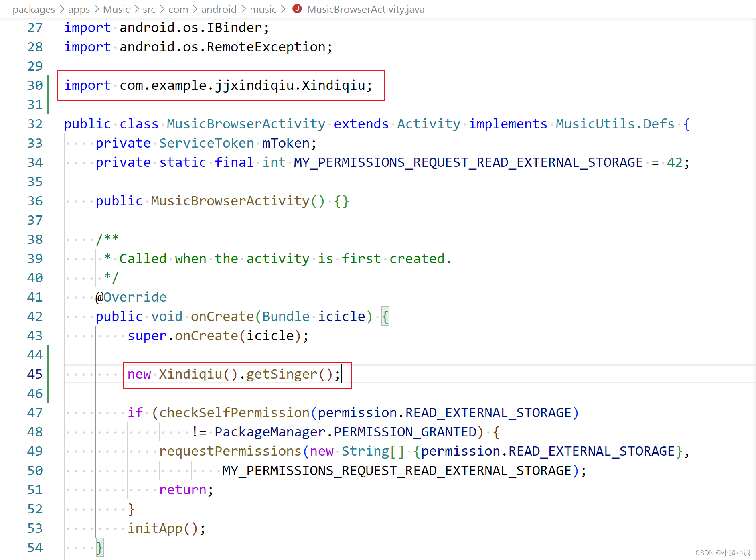Click constant 'MY_PERMISSIONS_REQUEST_READ_EXTERNAL_STORAGE' on line 34
Screen dimensions: 756x560
(468, 162)
